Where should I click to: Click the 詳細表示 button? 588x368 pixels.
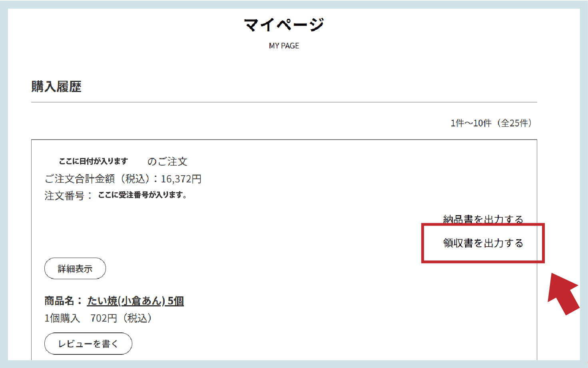(75, 268)
